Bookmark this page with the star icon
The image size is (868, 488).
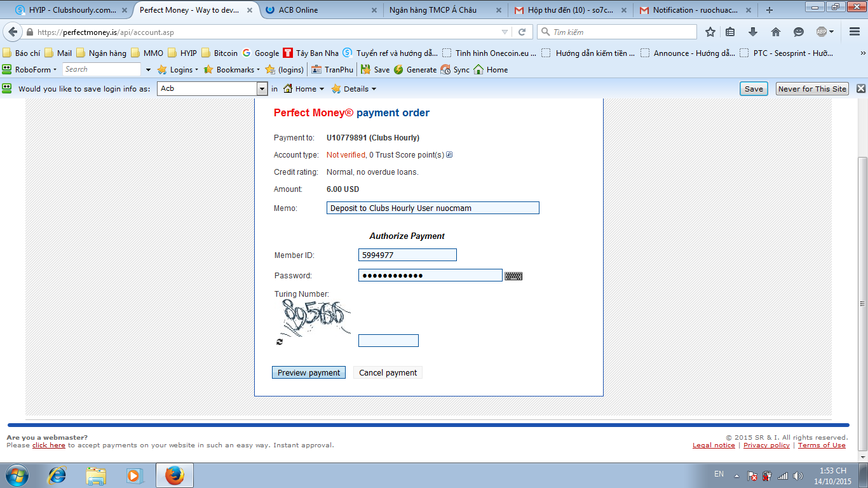coord(710,32)
